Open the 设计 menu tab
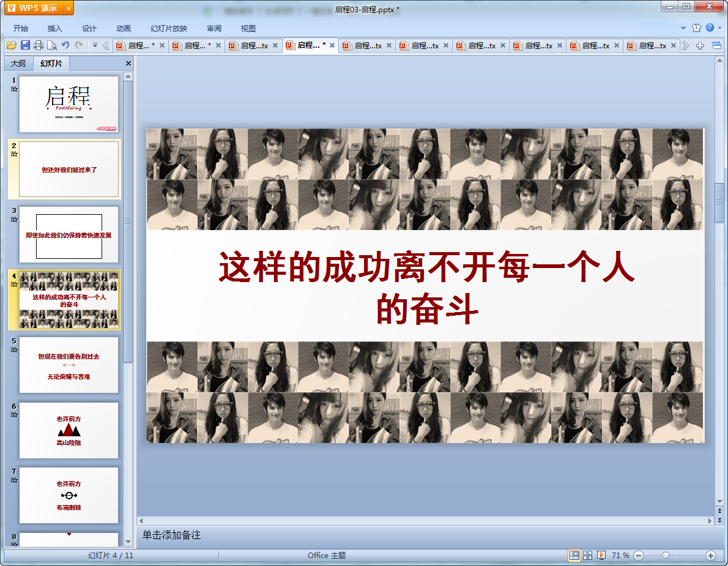728x566 pixels. 89,28
